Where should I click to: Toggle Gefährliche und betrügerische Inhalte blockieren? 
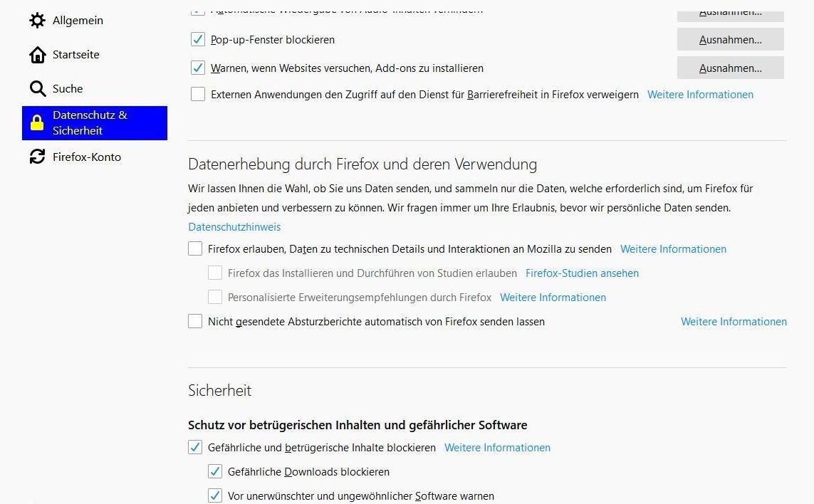(195, 448)
